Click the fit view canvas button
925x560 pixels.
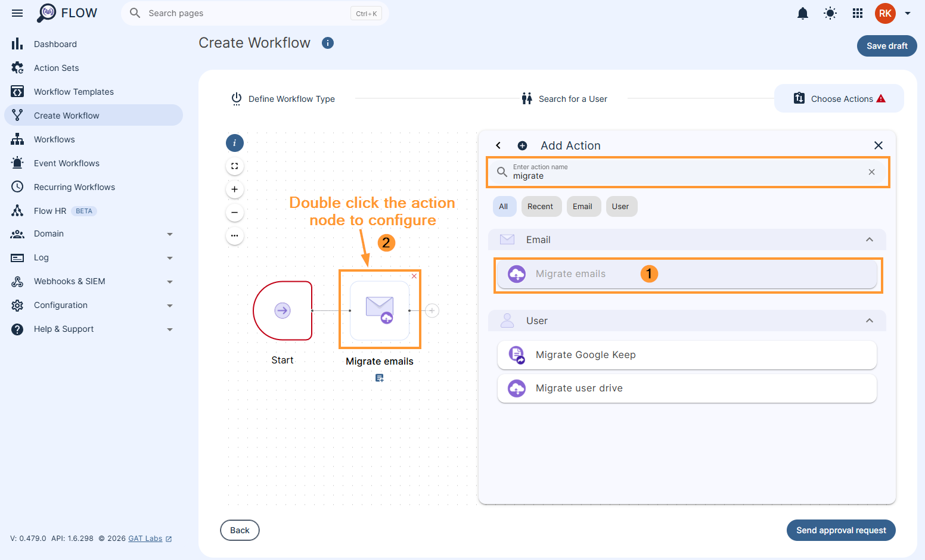pos(235,166)
